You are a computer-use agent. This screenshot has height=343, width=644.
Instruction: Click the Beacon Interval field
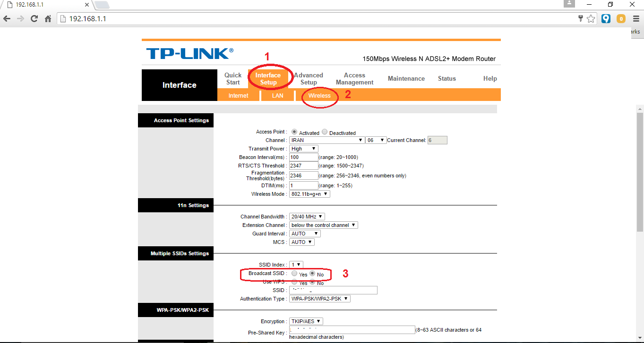point(304,157)
